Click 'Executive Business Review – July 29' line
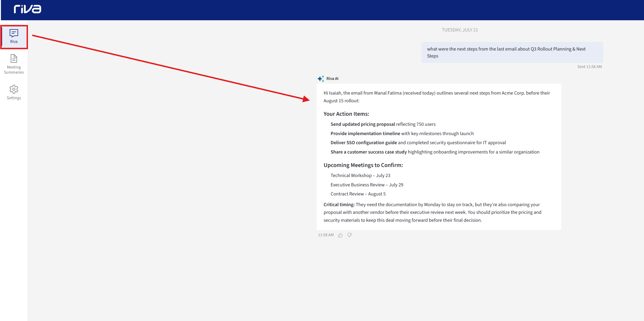The height and width of the screenshot is (321, 644). pyautogui.click(x=367, y=185)
